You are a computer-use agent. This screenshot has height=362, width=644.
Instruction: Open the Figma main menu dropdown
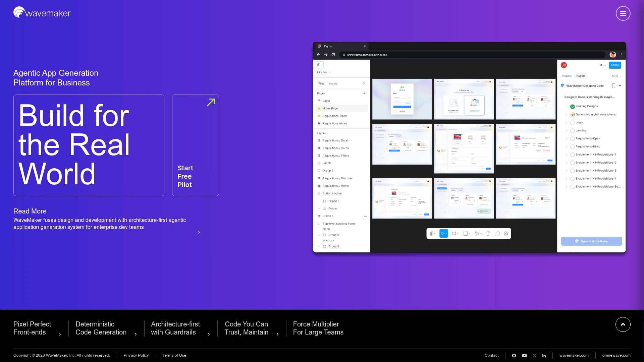(319, 65)
